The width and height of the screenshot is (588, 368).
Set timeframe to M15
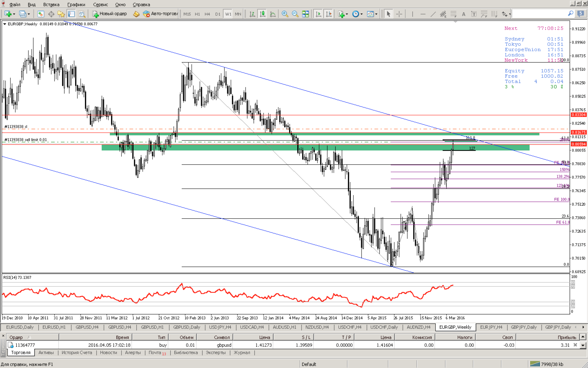tap(187, 14)
